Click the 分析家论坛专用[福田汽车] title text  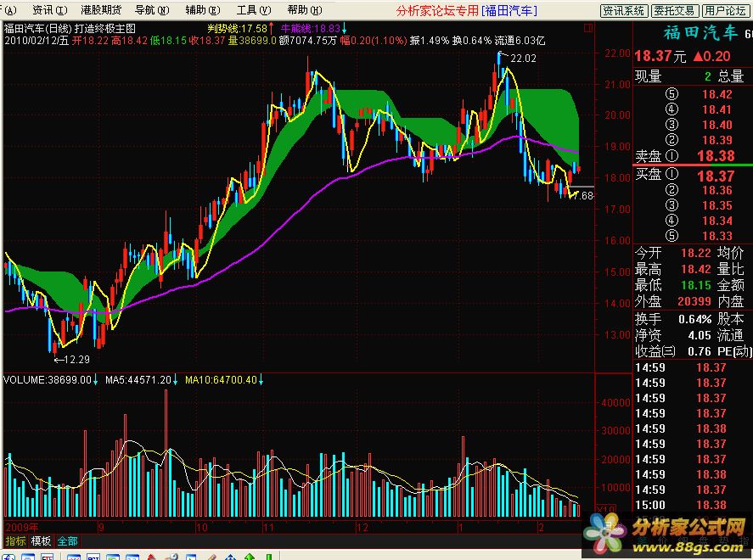466,10
